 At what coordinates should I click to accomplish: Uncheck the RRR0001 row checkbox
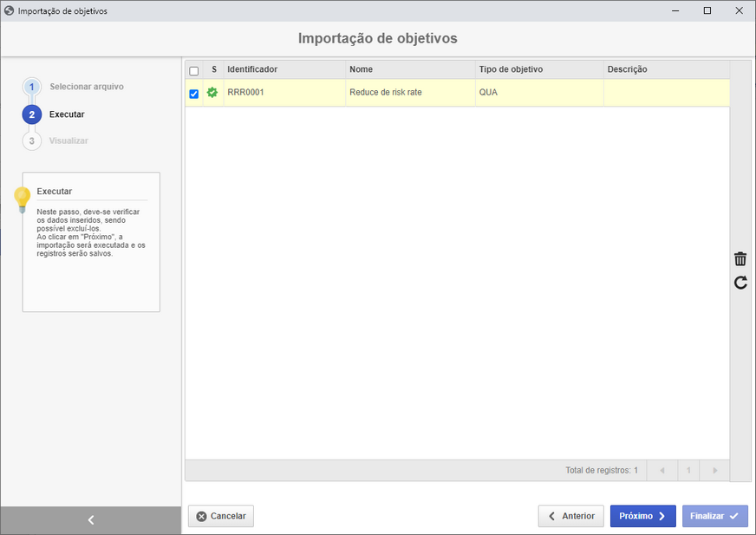click(194, 94)
